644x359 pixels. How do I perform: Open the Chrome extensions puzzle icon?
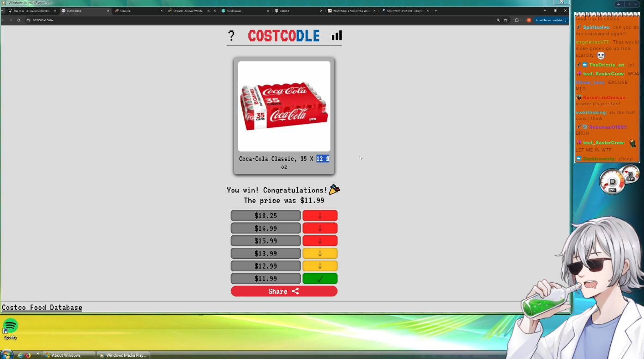(x=517, y=20)
